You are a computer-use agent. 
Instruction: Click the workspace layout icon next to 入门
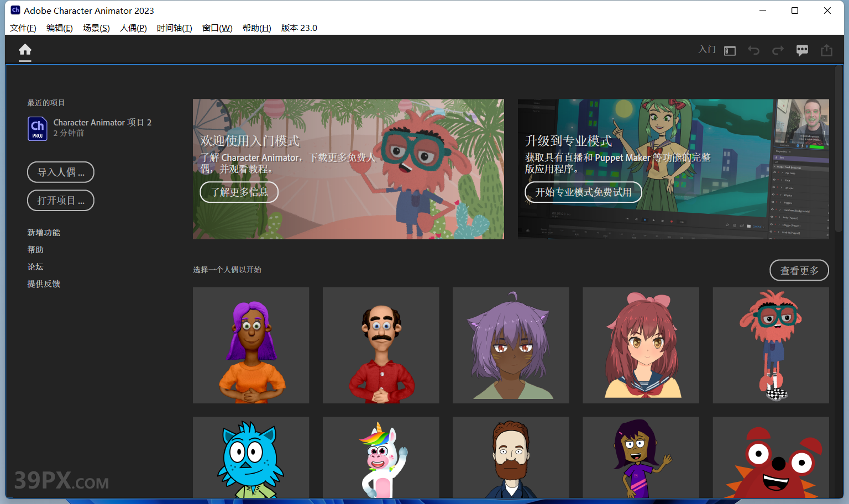(730, 51)
